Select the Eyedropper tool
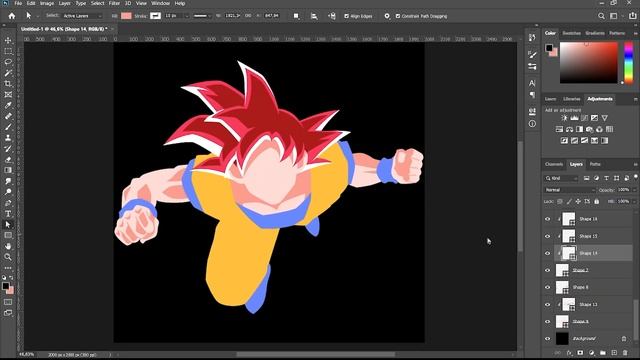Screen dimensions: 640x360 8,105
